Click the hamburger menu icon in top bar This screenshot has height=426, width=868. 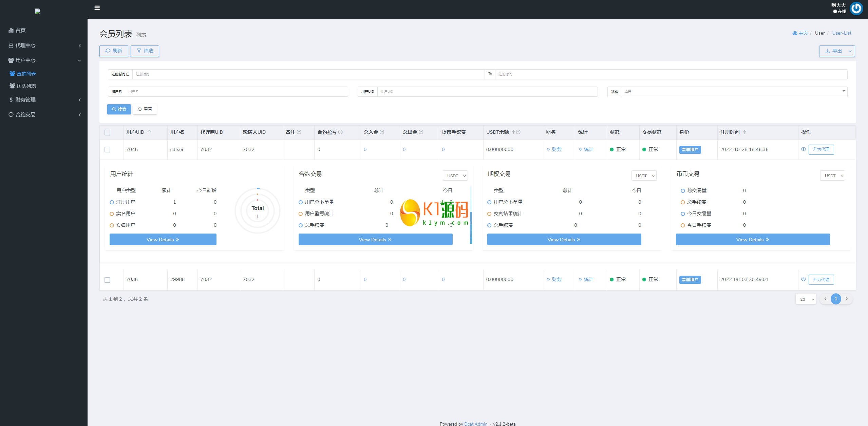pyautogui.click(x=97, y=8)
